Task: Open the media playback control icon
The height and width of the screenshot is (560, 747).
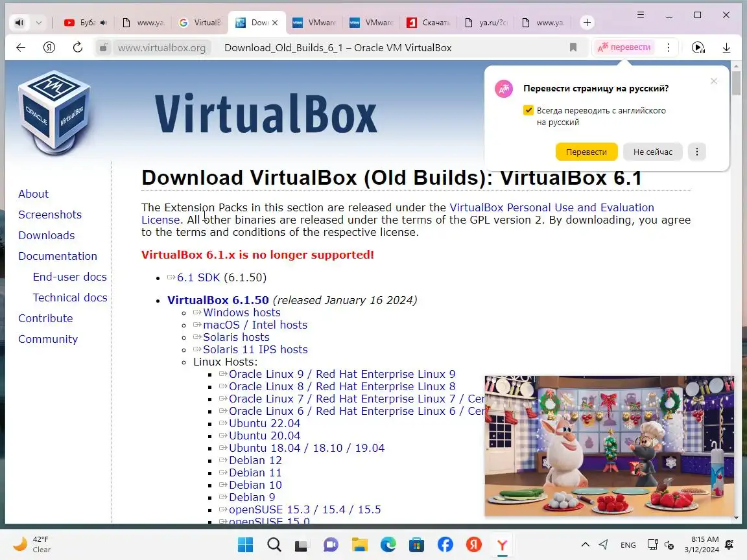Action: tap(698, 47)
